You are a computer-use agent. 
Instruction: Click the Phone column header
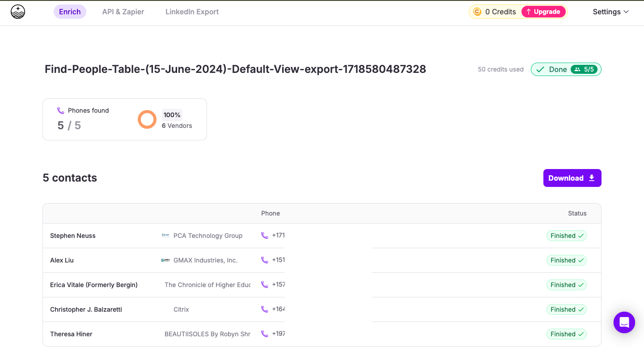(x=271, y=213)
